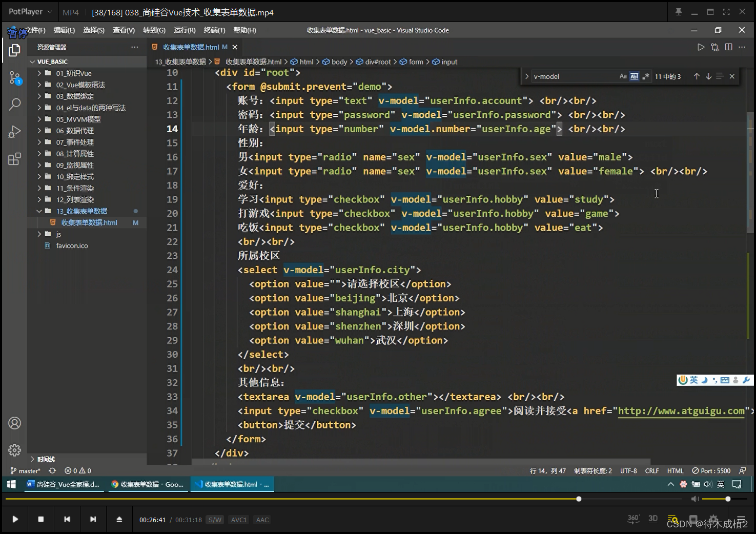The image size is (756, 534).
Task: Open Chrome 收集表单数据 in Windows taskbar
Action: coord(148,484)
